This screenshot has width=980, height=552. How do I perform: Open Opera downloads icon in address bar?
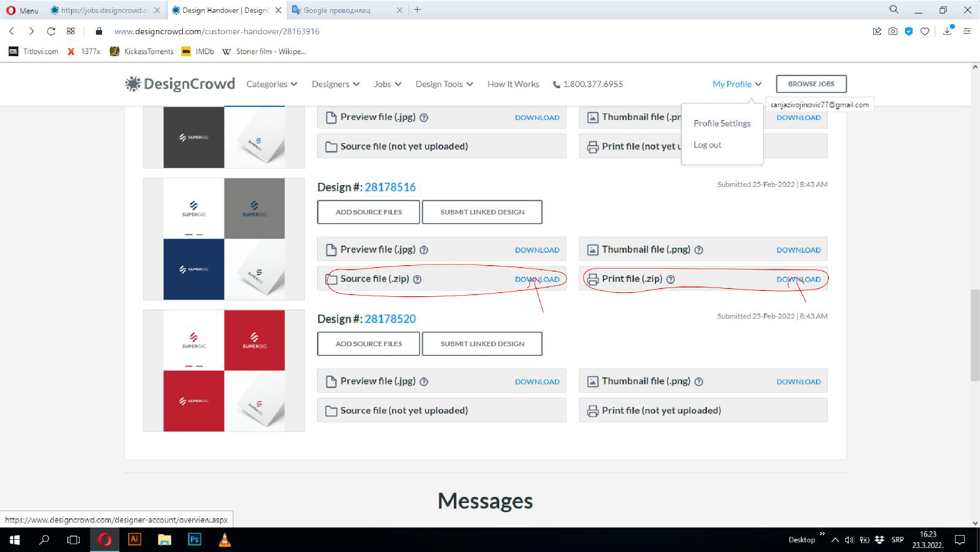click(x=947, y=31)
